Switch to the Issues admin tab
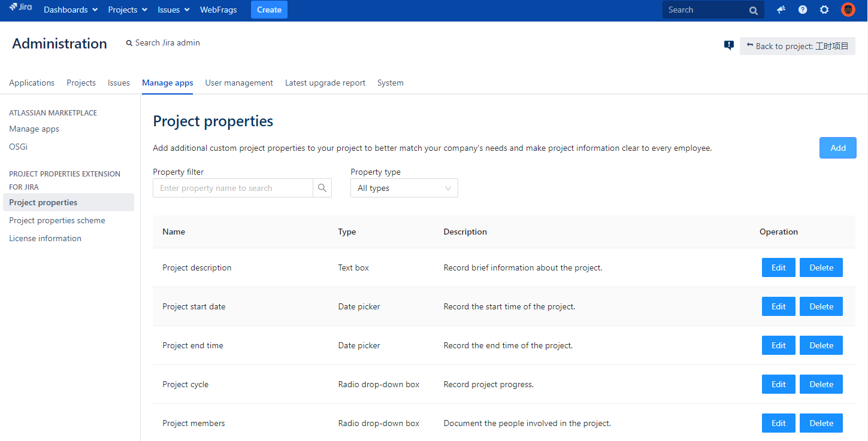The image size is (868, 441). pos(119,83)
